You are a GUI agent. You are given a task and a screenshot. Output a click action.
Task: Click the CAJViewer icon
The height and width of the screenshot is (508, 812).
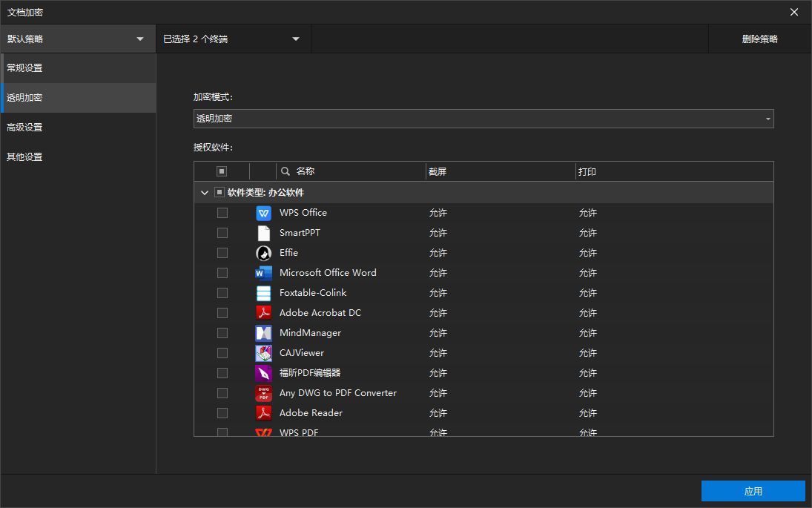click(x=263, y=353)
